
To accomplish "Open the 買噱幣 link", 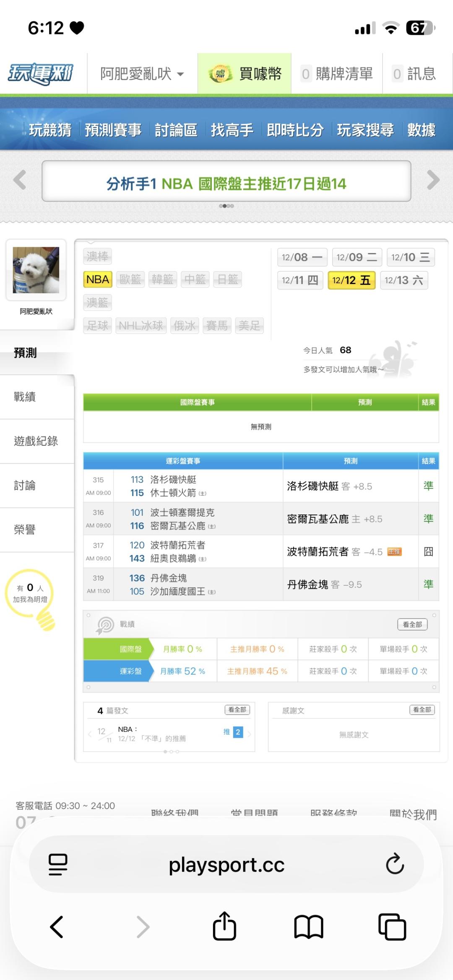I will tap(245, 74).
